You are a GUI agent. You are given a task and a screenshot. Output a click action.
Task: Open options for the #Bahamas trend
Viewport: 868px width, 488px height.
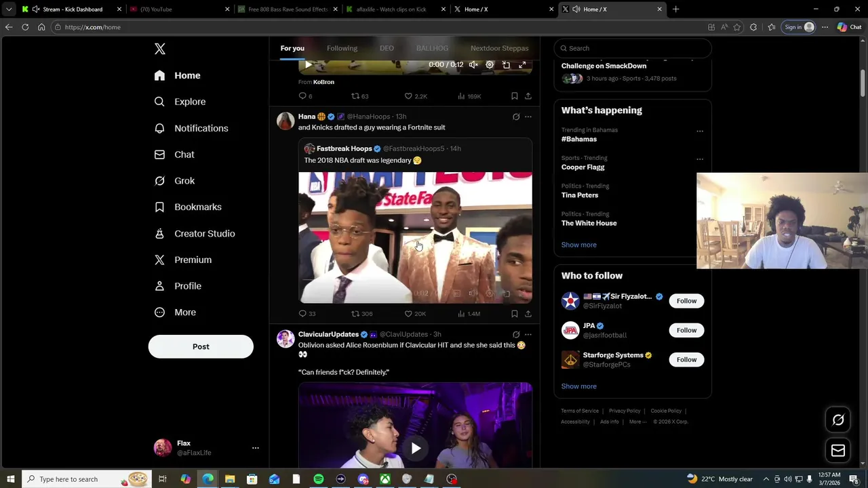[700, 131]
